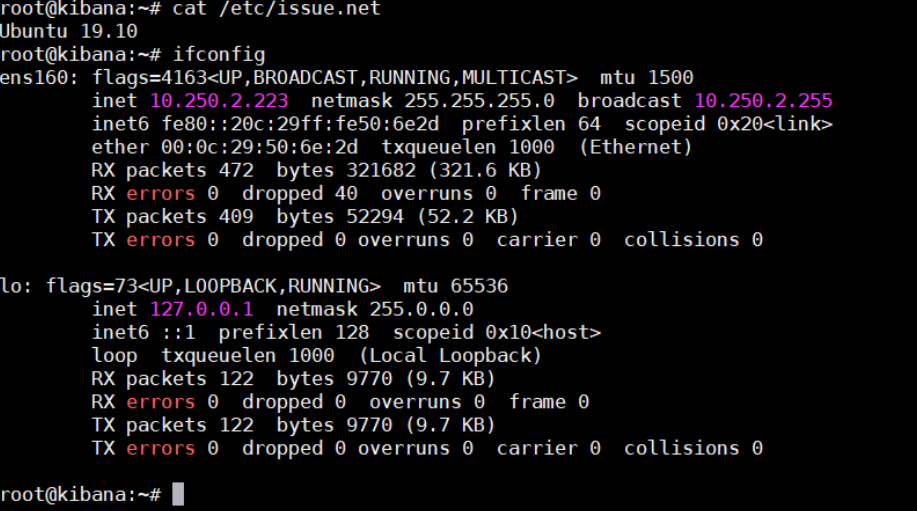Screen dimensions: 917x511
Task: Click the ifconfig command text
Action: (219, 54)
